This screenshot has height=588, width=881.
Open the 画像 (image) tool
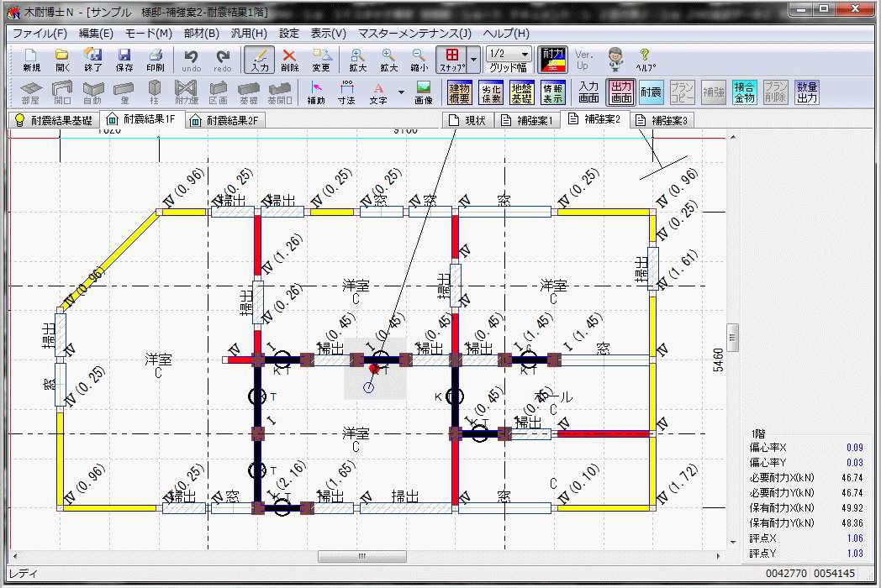click(424, 92)
